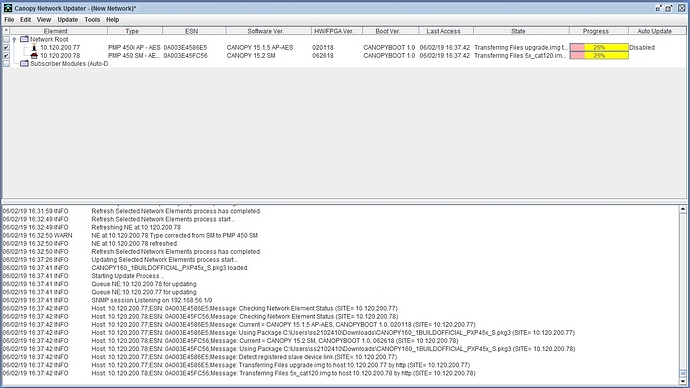Sort by the Software Ver. column header
Viewport: 690px width, 388px height.
[268, 31]
